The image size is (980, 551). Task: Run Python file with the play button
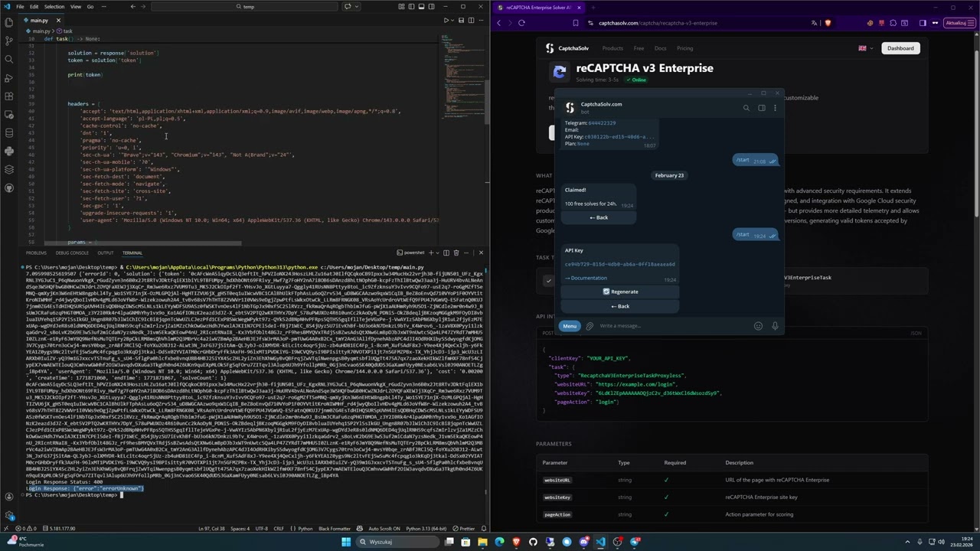[x=446, y=20]
